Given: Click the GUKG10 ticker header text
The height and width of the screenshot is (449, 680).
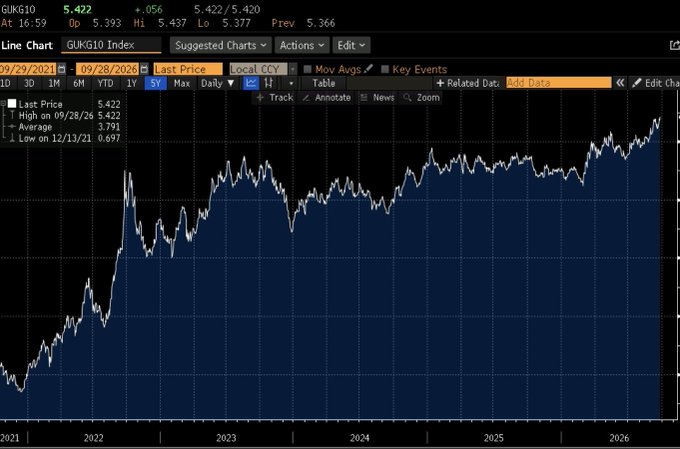Looking at the screenshot, I should tap(18, 10).
